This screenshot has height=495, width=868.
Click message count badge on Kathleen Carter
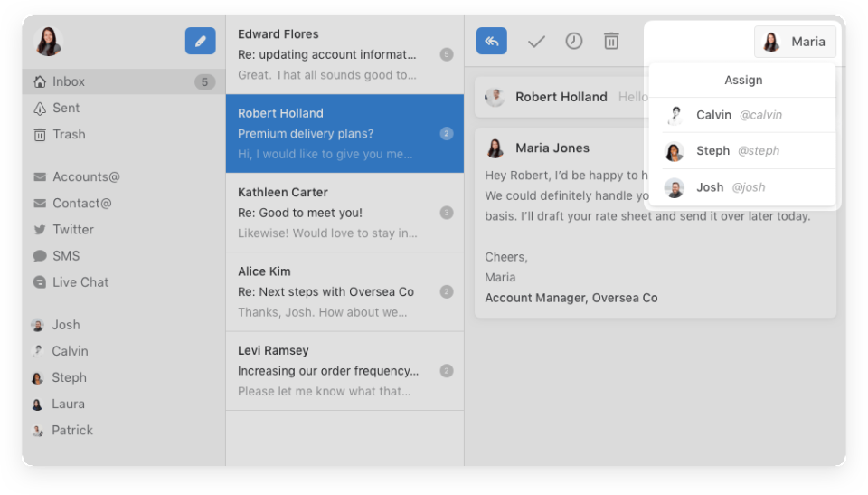(446, 213)
